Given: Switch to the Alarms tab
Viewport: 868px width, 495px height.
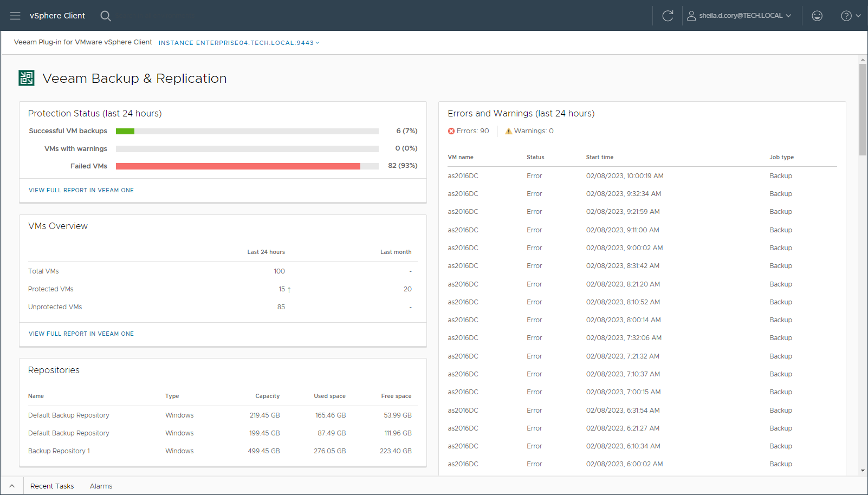Looking at the screenshot, I should click(x=101, y=486).
